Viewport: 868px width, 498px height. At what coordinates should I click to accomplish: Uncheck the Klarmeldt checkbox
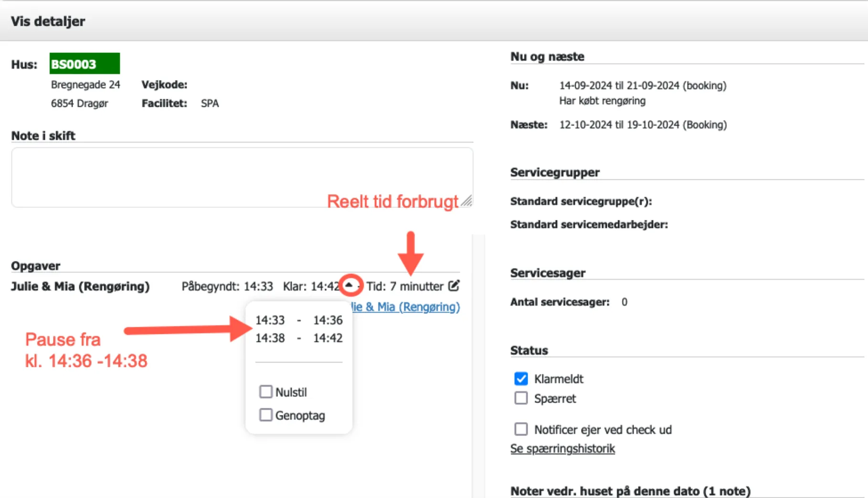[521, 378]
